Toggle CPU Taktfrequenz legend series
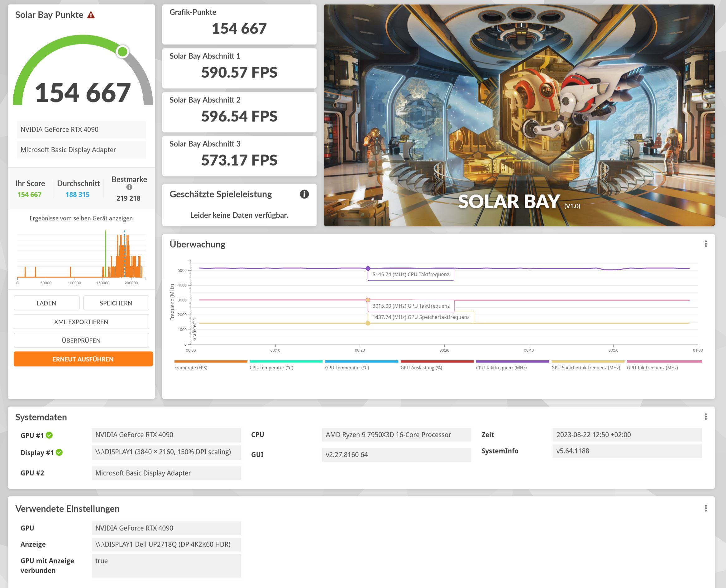Image resolution: width=726 pixels, height=588 pixels. 501,367
